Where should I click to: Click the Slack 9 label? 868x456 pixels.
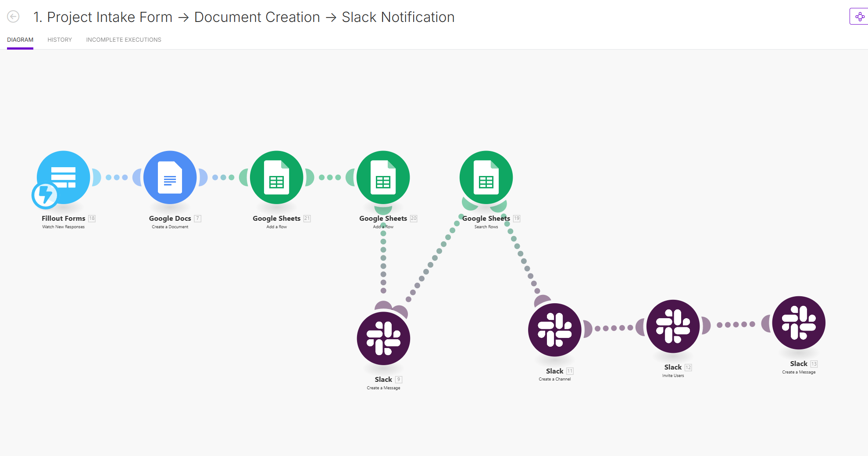point(383,379)
